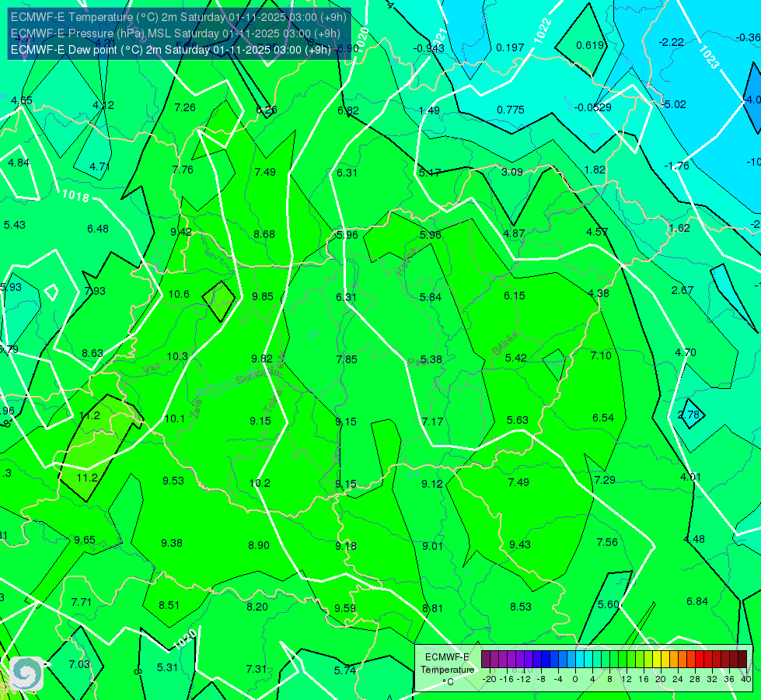Click the 7.76 temperature value
This screenshot has height=700, width=761.
pyautogui.click(x=183, y=170)
